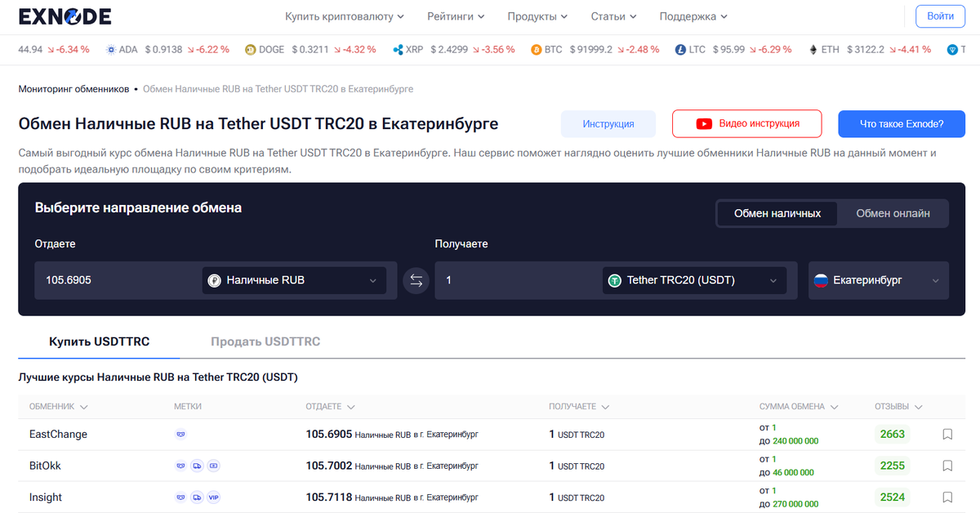
Task: Click the Что такое Exnode? button
Action: coord(902,124)
